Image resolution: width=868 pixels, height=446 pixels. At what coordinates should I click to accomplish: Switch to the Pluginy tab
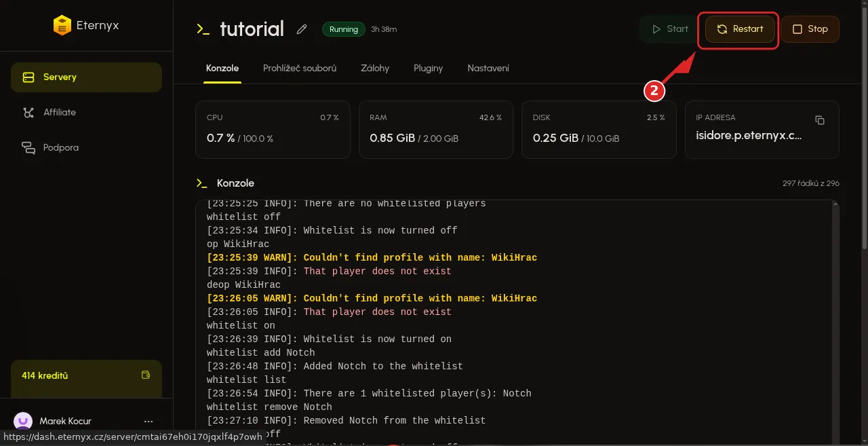coord(429,69)
